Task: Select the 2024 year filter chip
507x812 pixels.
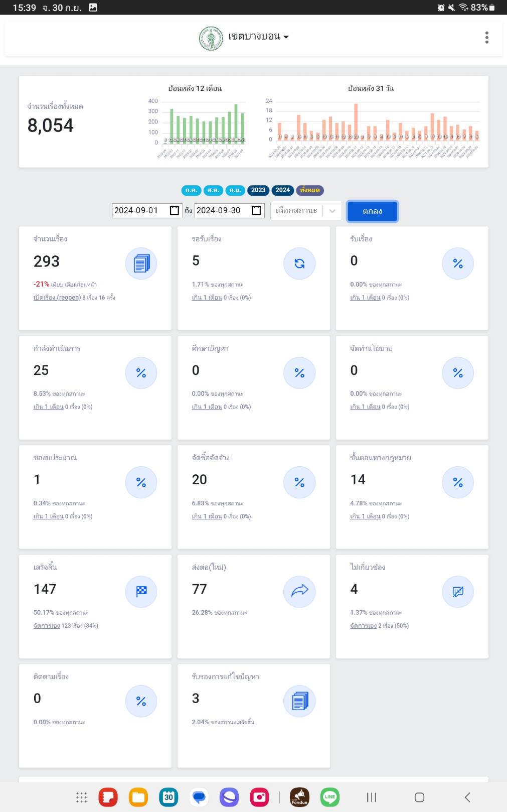Action: [282, 190]
